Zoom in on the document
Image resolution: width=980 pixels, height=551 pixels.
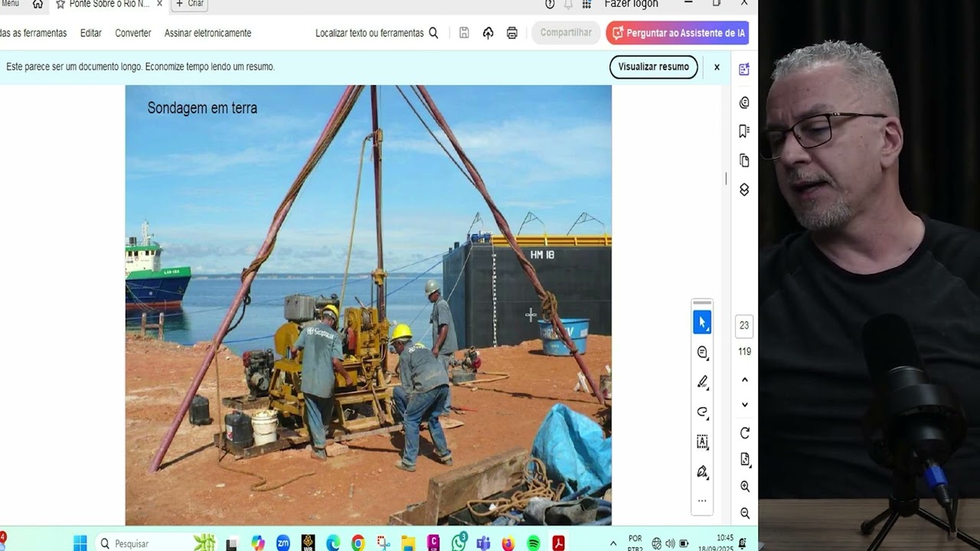click(x=745, y=486)
